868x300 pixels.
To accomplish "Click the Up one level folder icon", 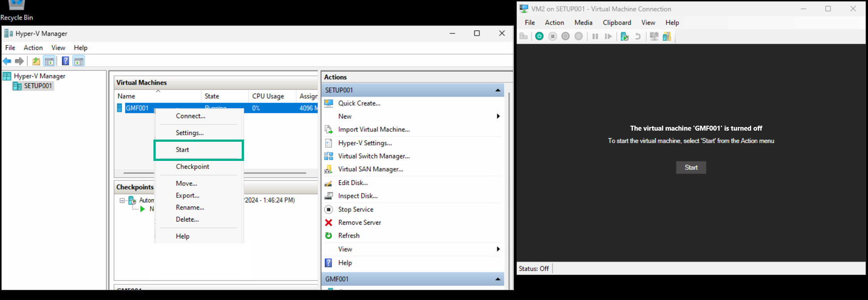I will (36, 61).
